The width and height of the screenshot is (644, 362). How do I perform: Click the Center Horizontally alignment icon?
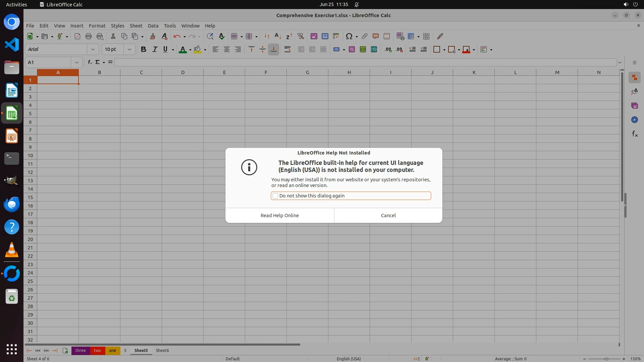(x=227, y=49)
